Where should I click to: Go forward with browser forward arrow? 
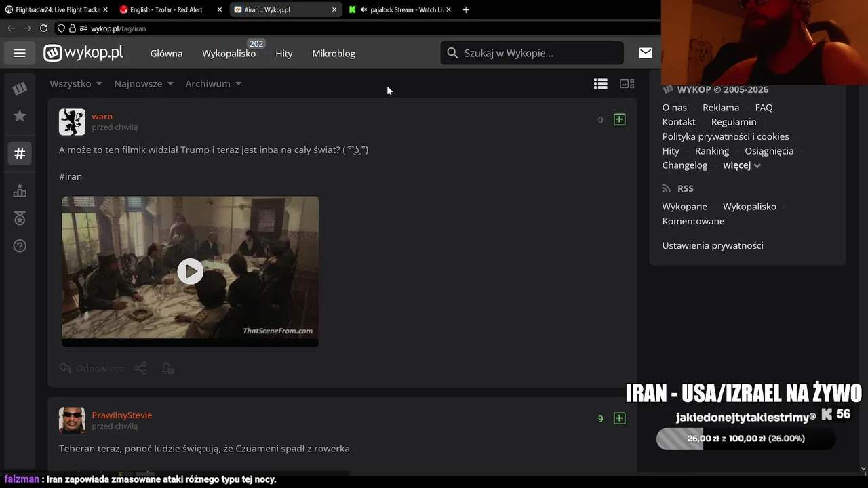(x=27, y=28)
